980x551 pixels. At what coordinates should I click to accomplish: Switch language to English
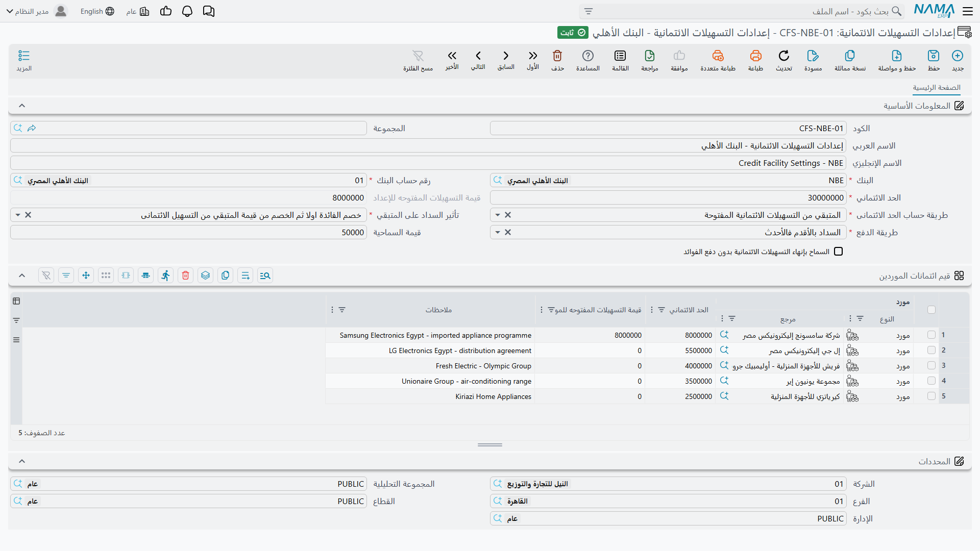click(x=97, y=11)
